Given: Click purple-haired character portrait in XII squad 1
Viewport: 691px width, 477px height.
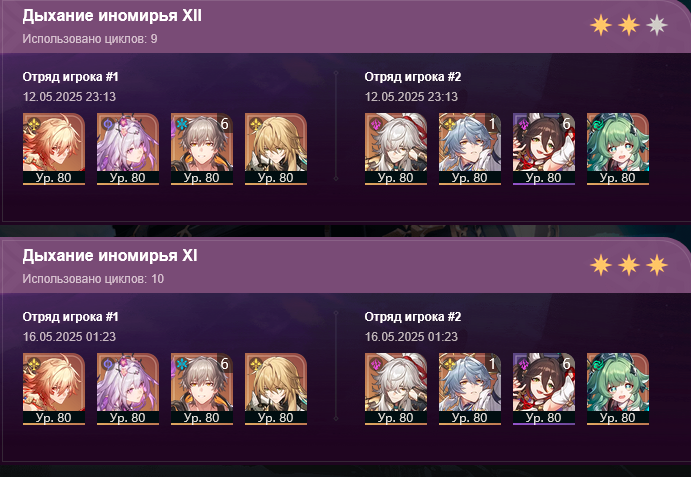Looking at the screenshot, I should tap(128, 149).
